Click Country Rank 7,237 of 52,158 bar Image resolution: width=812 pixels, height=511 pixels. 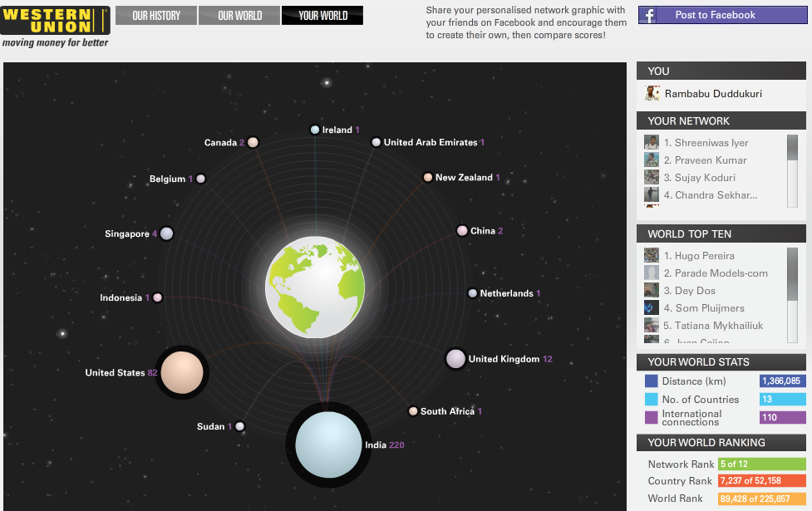coord(762,480)
